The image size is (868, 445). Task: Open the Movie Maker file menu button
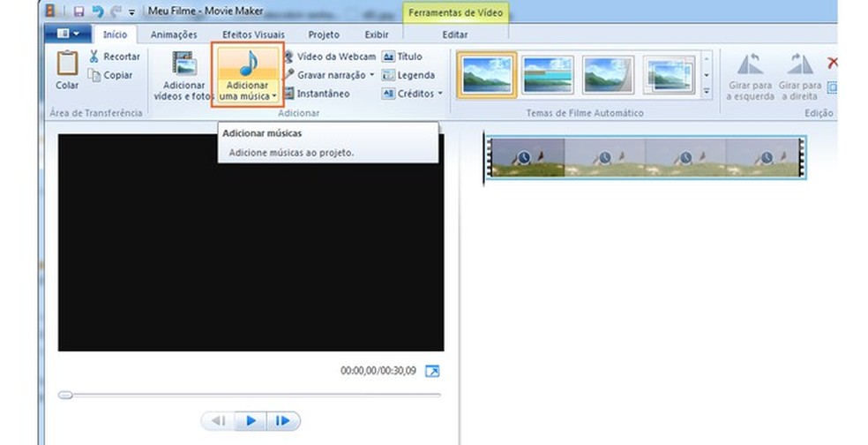pyautogui.click(x=68, y=34)
